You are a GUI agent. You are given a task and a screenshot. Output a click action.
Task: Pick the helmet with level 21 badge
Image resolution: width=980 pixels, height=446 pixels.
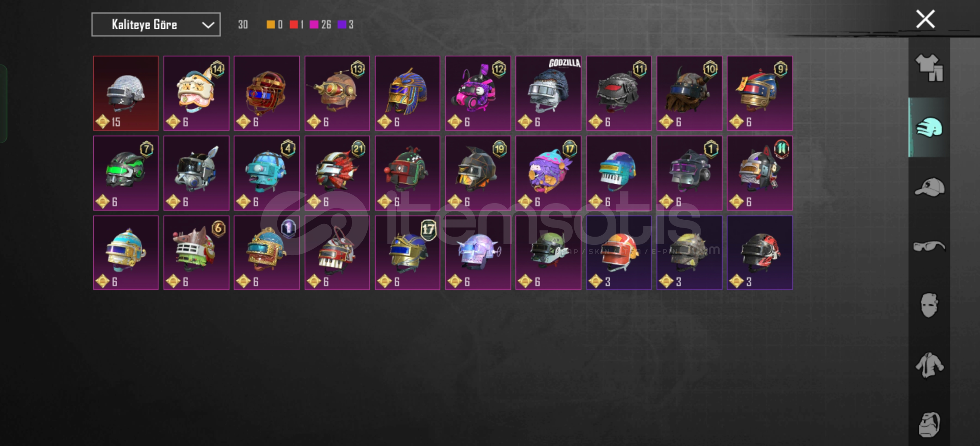click(x=337, y=173)
